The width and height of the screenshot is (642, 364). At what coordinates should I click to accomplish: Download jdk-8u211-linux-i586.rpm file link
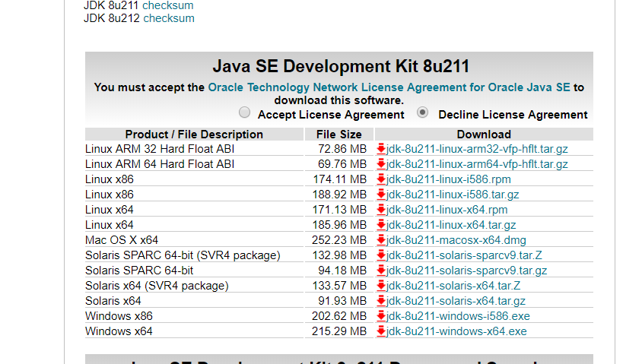pyautogui.click(x=448, y=179)
